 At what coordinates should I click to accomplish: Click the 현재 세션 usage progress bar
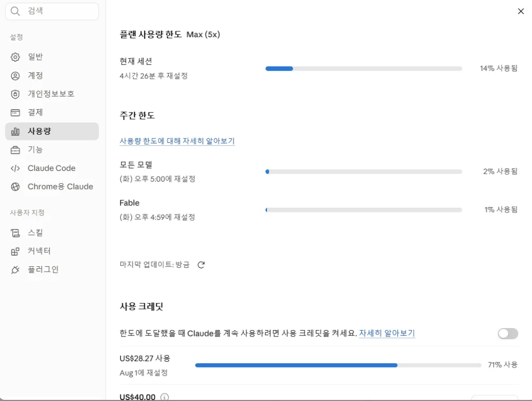point(364,69)
